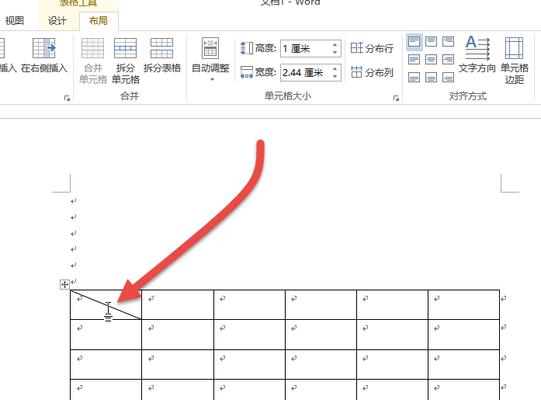Switch to the Design (设计) tab
This screenshot has height=400, width=541.
pyautogui.click(x=57, y=21)
